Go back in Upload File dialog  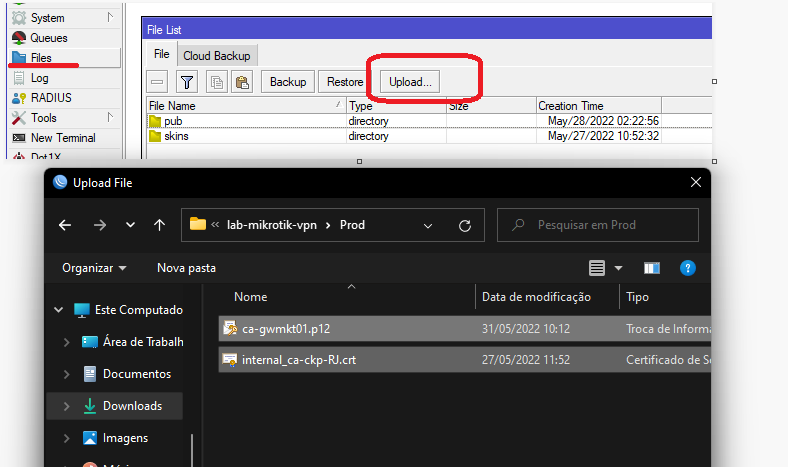point(65,225)
